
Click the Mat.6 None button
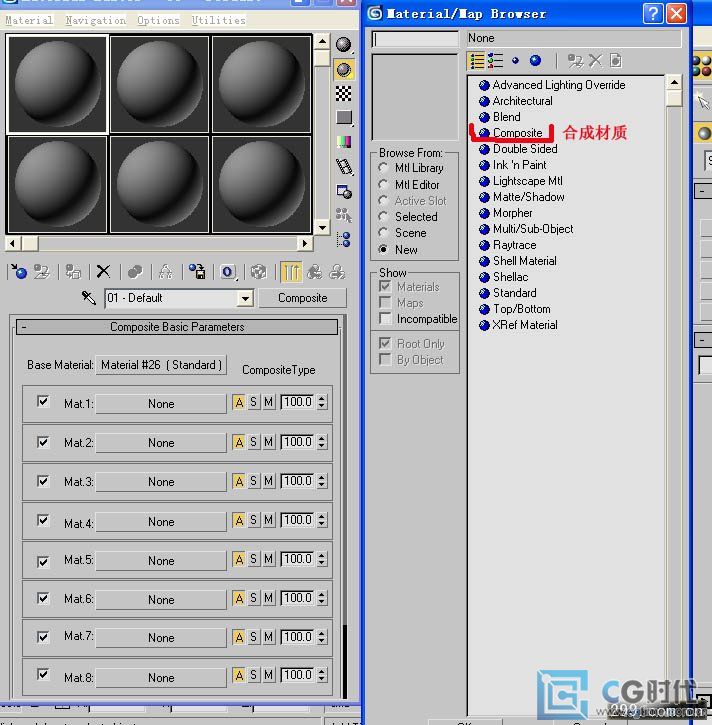coord(161,599)
